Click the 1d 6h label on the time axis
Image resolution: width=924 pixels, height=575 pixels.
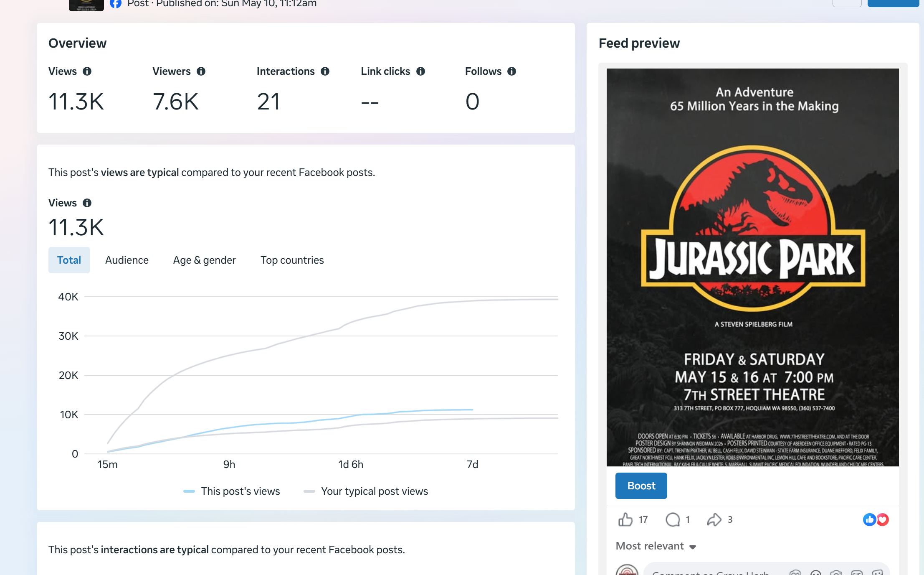[351, 465]
